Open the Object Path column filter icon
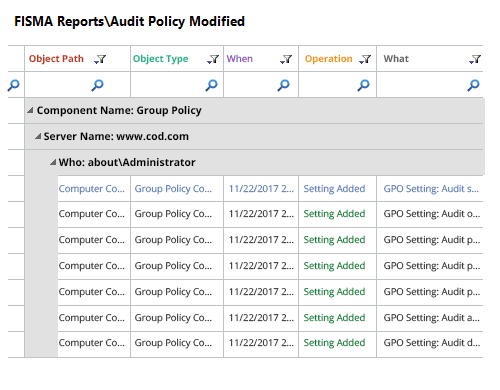500x390 pixels. pos(100,59)
